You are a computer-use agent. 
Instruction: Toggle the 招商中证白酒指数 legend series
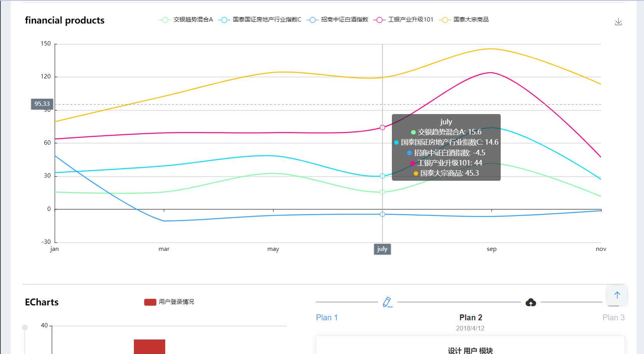(x=337, y=20)
